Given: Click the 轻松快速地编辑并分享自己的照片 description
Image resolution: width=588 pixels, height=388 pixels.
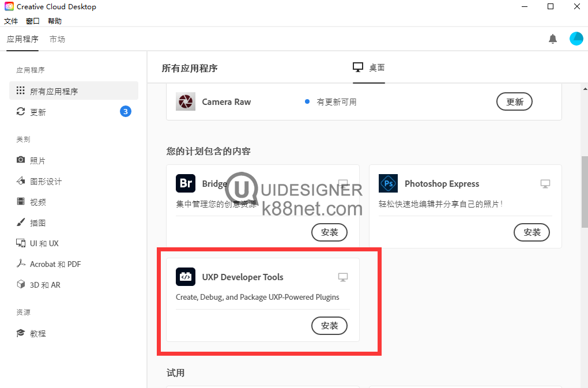Looking at the screenshot, I should 440,204.
